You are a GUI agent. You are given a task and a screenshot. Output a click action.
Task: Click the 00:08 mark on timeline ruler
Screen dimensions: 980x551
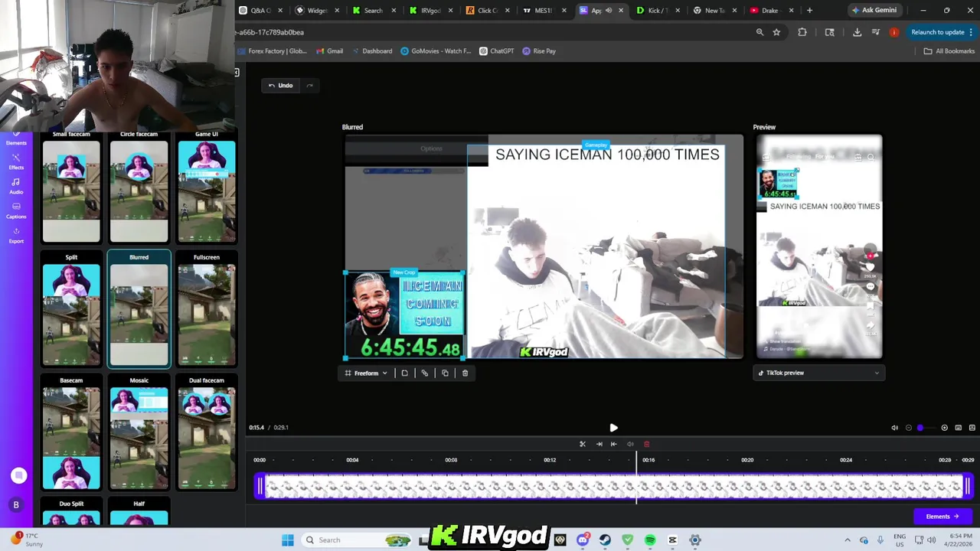tap(451, 460)
